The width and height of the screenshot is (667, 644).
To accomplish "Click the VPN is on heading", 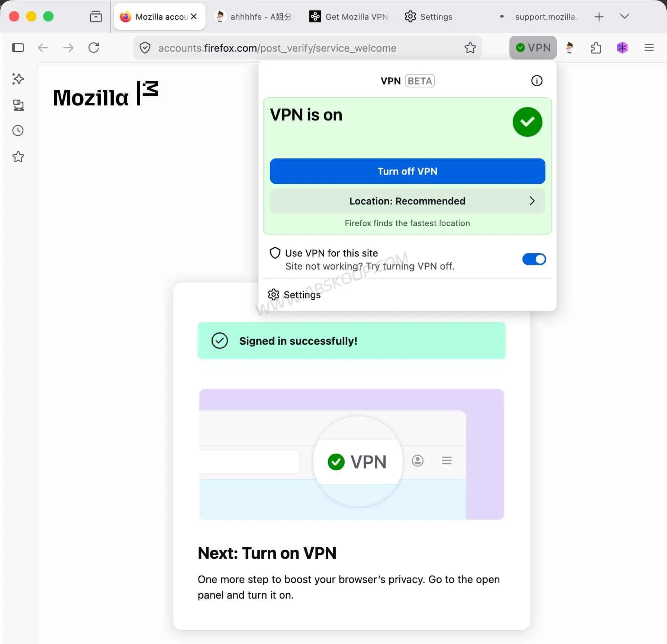I will 306,115.
